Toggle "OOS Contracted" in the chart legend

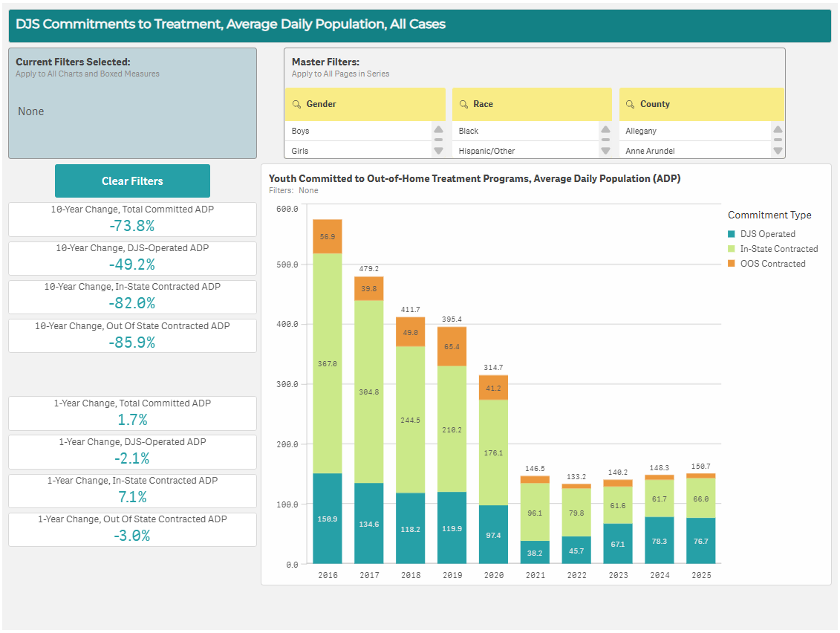click(x=772, y=264)
